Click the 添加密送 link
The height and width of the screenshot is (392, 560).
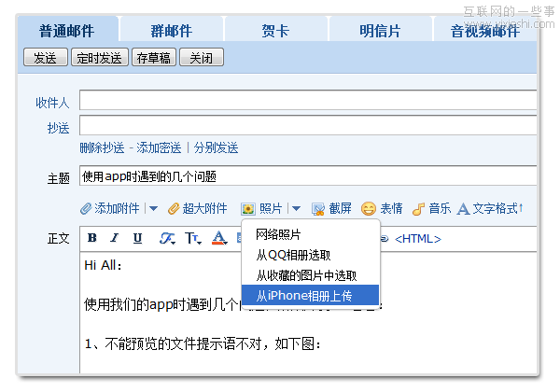coord(159,147)
